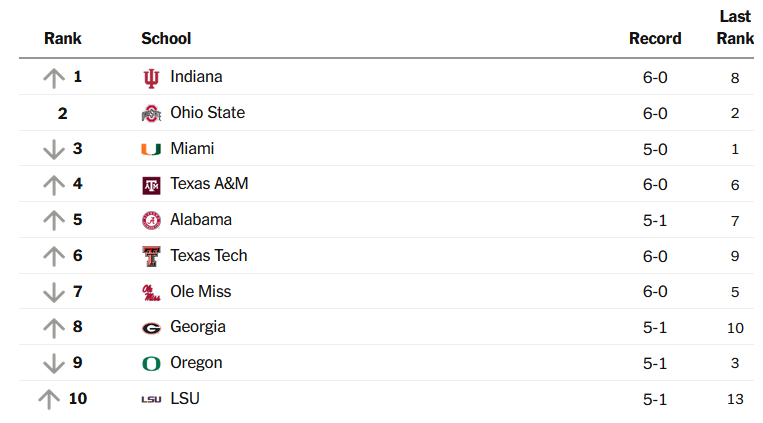The width and height of the screenshot is (763, 423).
Task: Click the Texas Tech logo
Action: pyautogui.click(x=151, y=256)
